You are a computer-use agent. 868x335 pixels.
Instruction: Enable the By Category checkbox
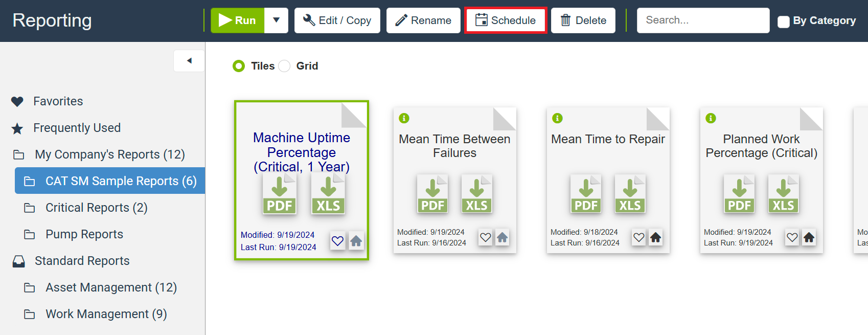(x=783, y=21)
